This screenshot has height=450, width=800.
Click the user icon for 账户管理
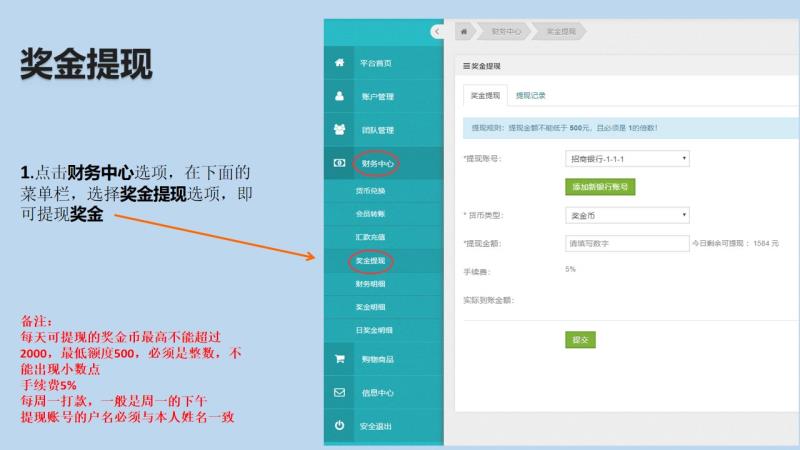(339, 96)
